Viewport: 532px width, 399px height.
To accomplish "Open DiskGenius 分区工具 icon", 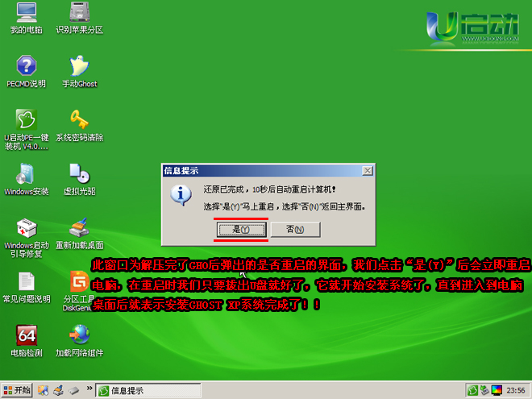I will pyautogui.click(x=79, y=282).
